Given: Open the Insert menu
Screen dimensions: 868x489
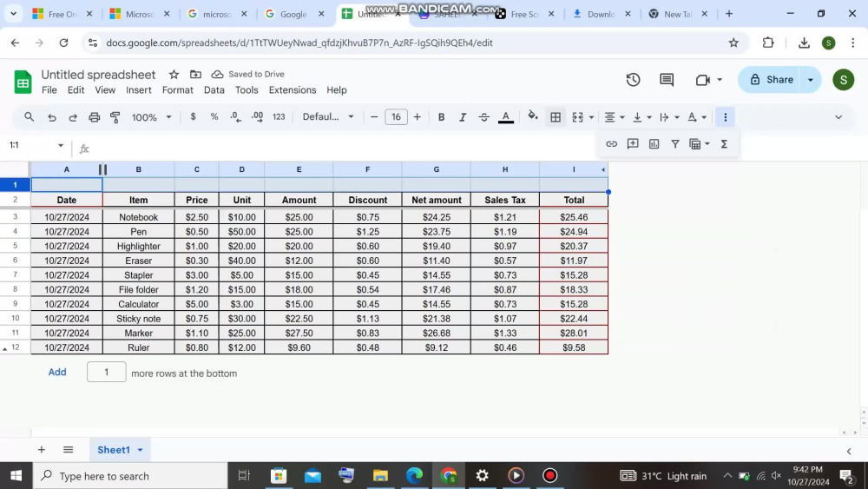Looking at the screenshot, I should pos(138,89).
